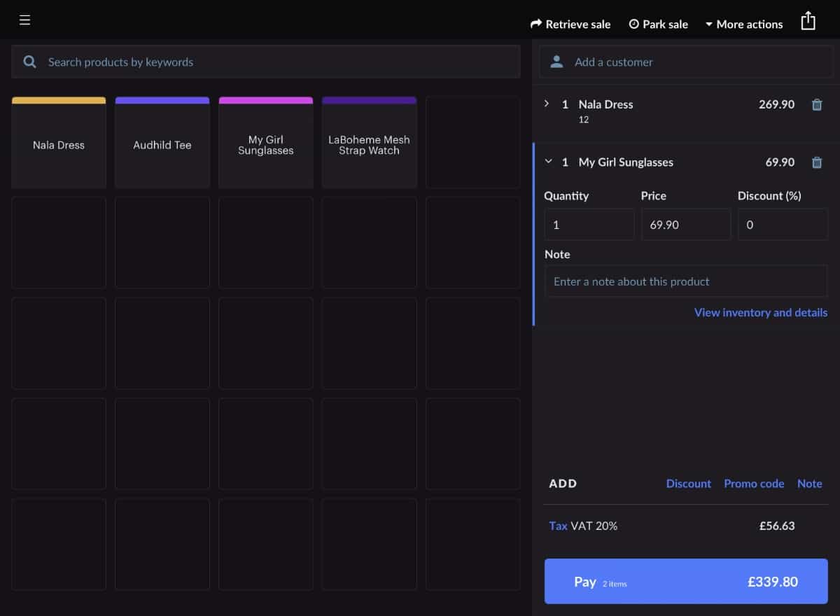Screen dimensions: 840x616
Task: Delete Nala Dress from the sale
Action: coord(816,105)
